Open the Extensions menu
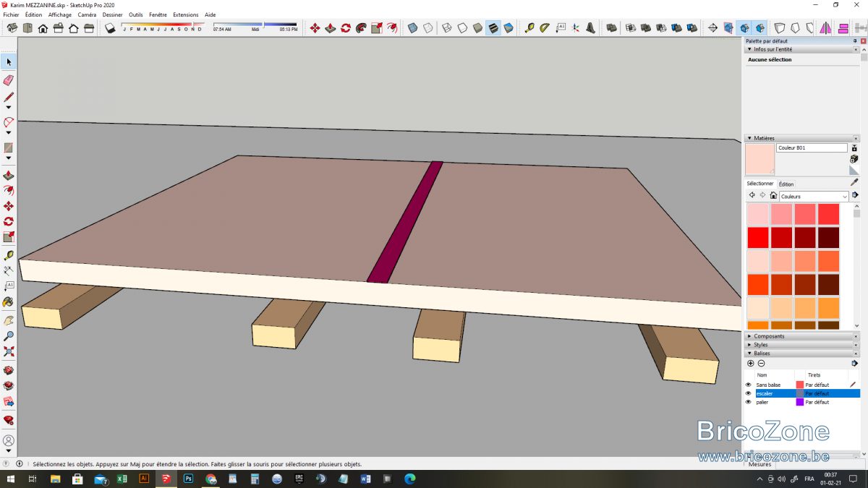Viewport: 868px width, 488px height. 186,14
